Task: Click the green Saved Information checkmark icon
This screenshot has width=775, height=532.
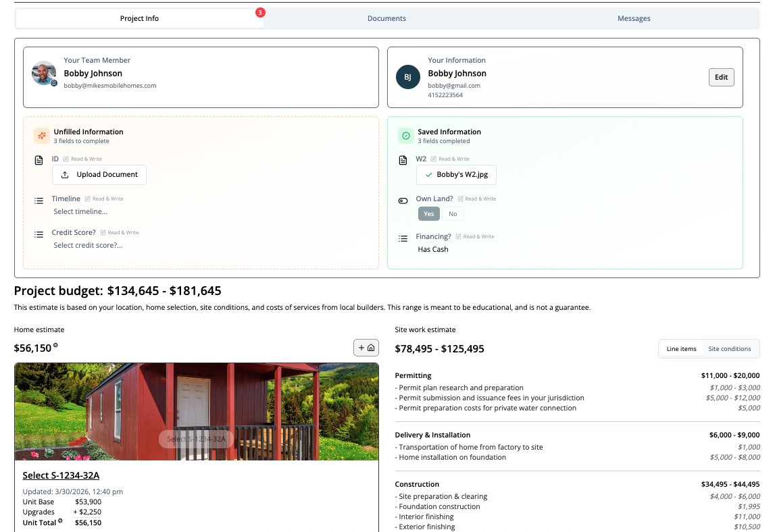Action: point(405,136)
